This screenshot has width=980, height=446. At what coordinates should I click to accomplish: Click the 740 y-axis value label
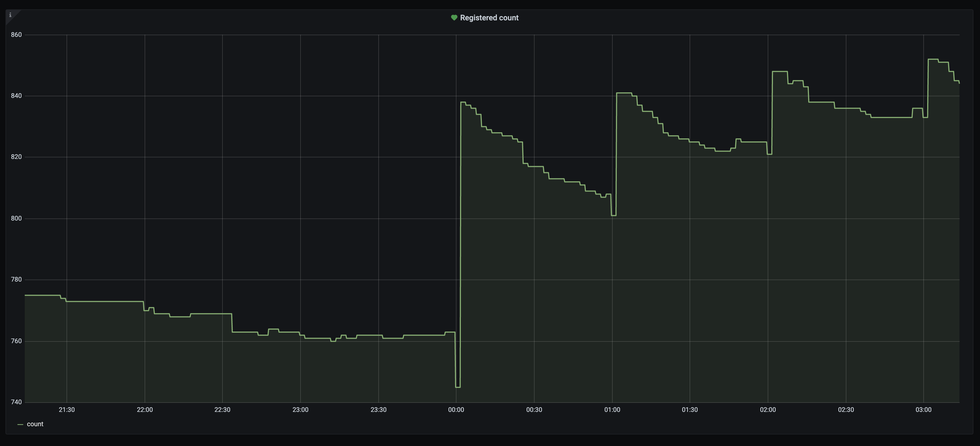(x=16, y=402)
